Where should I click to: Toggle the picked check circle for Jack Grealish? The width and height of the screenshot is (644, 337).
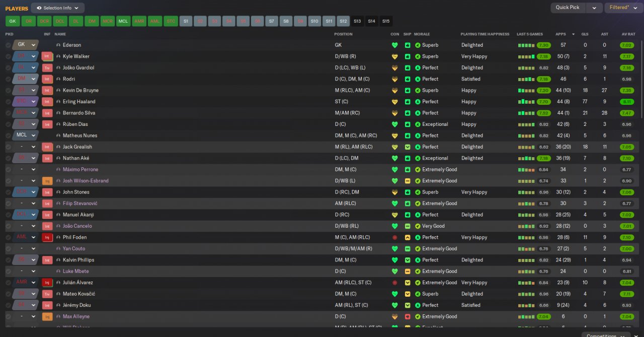pos(8,147)
